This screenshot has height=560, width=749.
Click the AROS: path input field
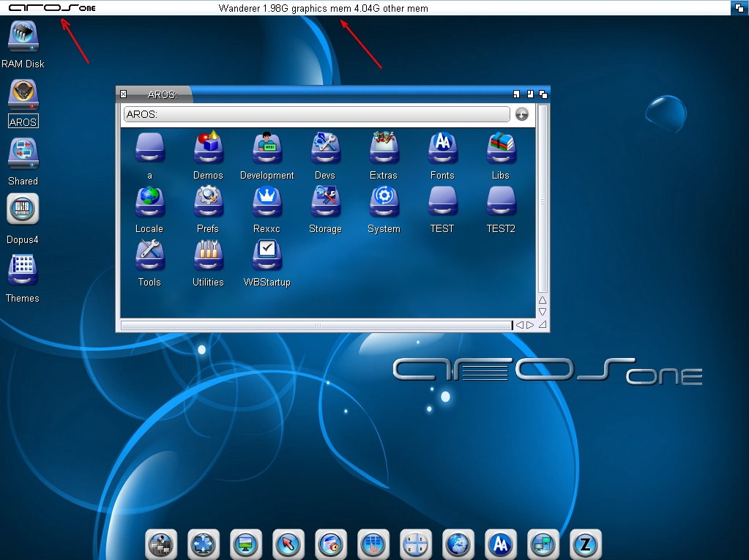316,114
